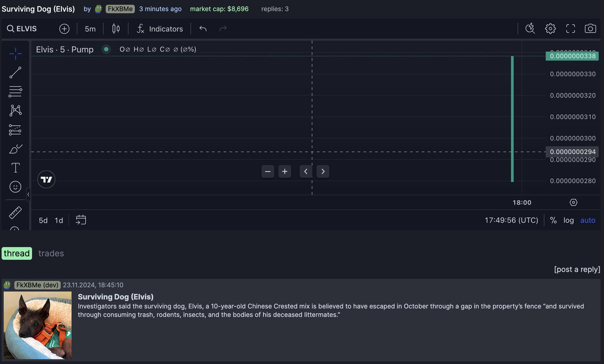The width and height of the screenshot is (604, 364).
Task: Click the creator avatar icon in header
Action: click(99, 9)
